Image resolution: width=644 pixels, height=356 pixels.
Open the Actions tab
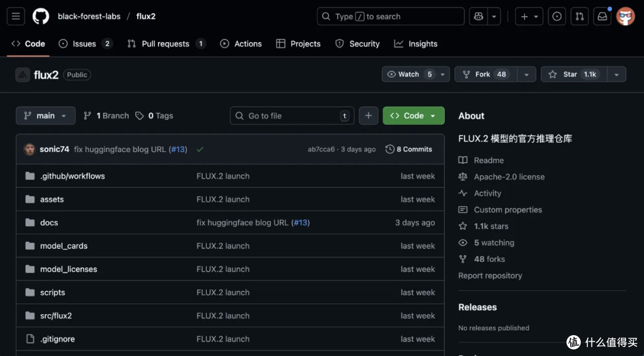click(x=241, y=44)
